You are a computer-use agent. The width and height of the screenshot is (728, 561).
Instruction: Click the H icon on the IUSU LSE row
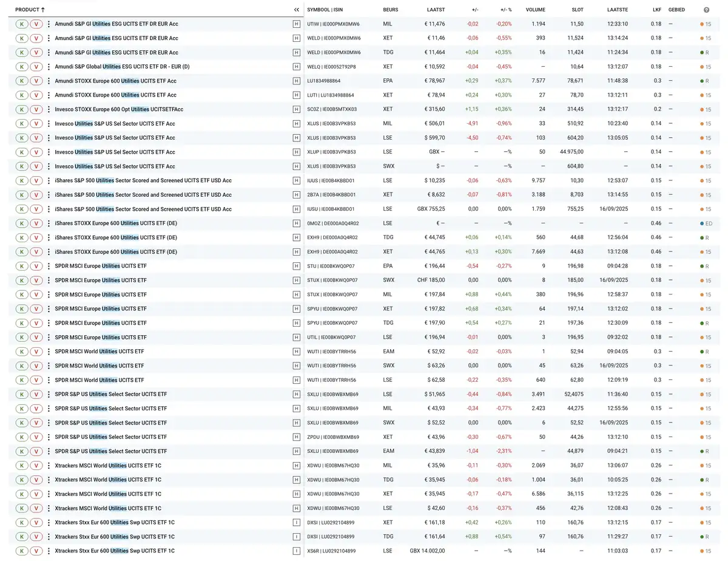click(296, 209)
